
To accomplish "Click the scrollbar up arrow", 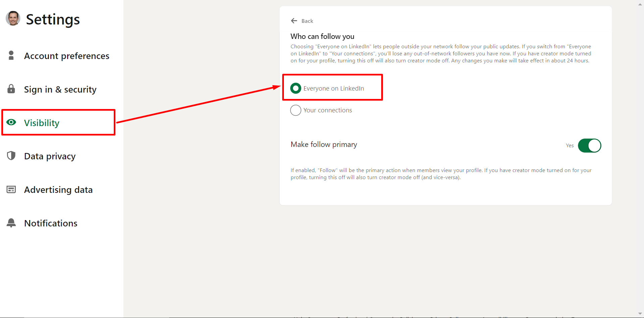I will tap(640, 4).
